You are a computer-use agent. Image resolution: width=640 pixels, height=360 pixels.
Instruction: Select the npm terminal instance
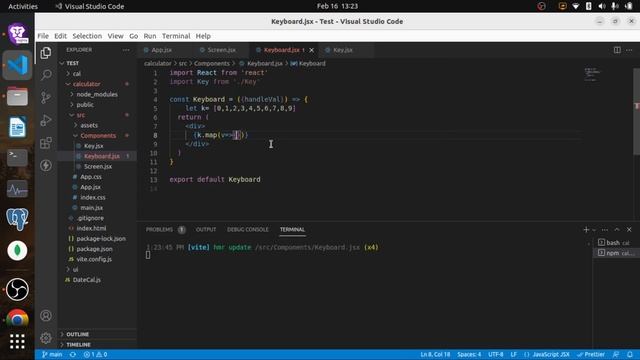pos(616,253)
